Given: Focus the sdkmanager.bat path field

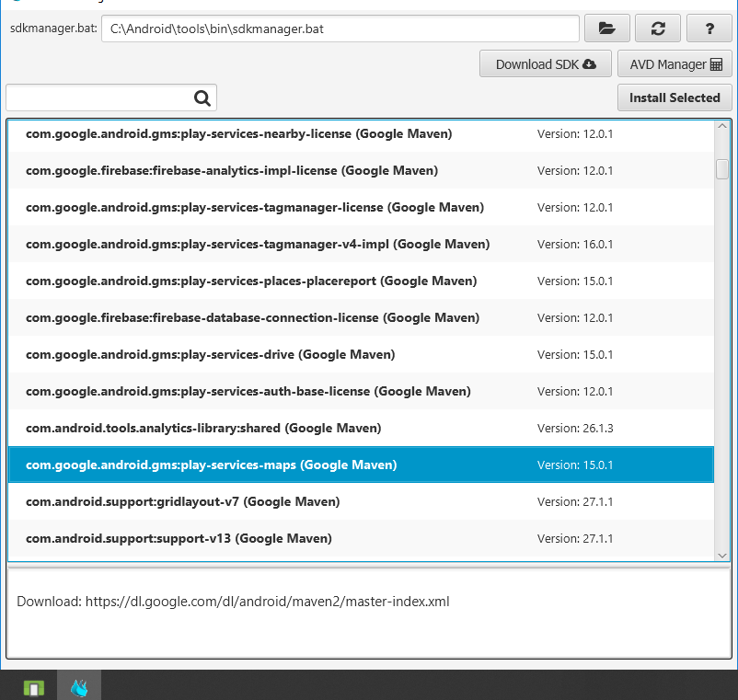Looking at the screenshot, I should coord(340,29).
